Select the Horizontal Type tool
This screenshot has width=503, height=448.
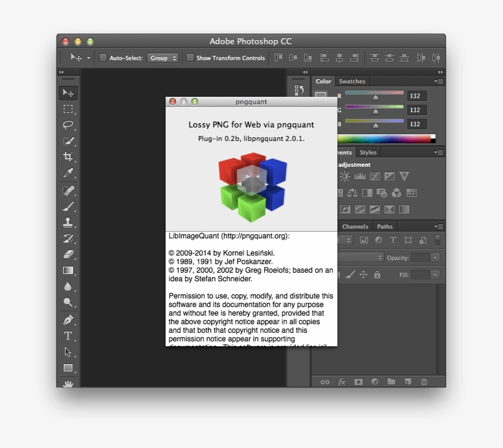coord(68,335)
